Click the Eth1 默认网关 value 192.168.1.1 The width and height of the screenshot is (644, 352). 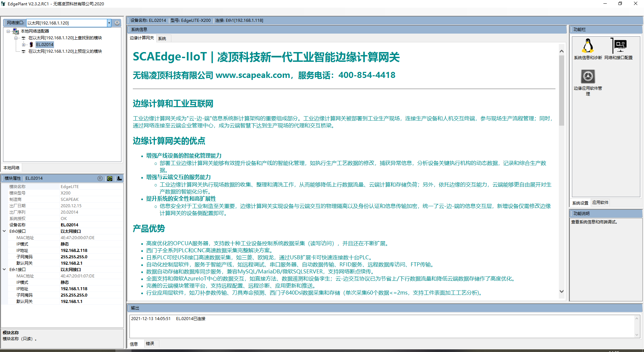[x=71, y=302]
